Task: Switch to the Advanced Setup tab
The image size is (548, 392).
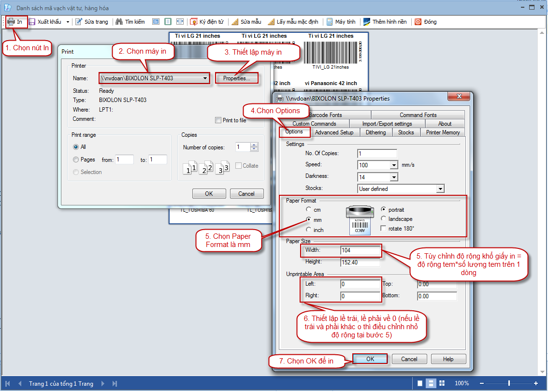Action: click(333, 132)
